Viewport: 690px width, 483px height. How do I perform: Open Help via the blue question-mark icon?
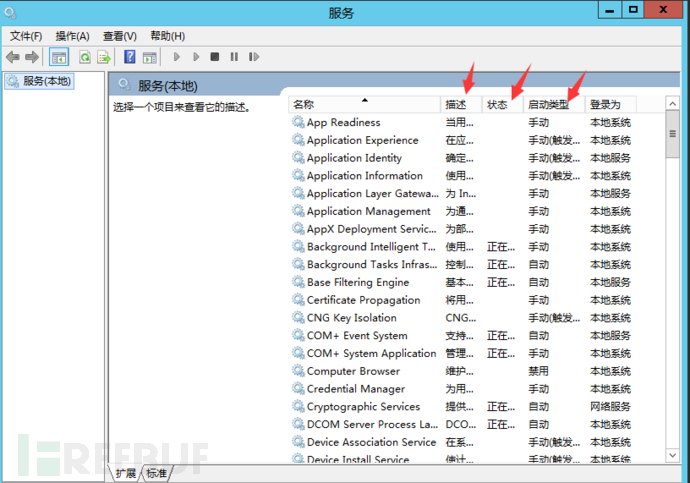[x=129, y=58]
